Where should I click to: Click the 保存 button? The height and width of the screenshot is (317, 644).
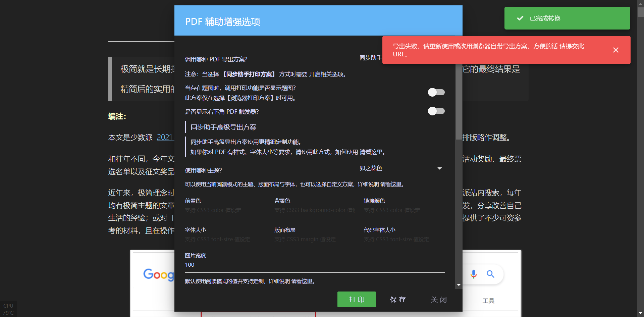397,299
